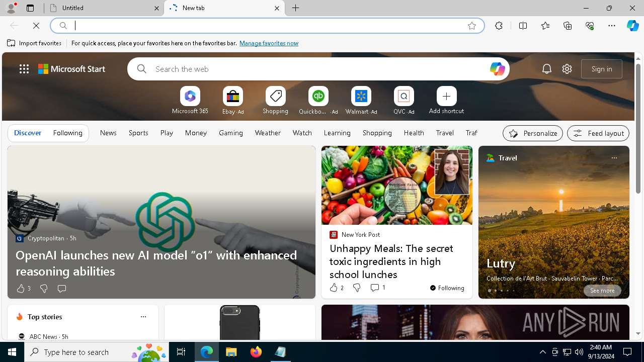Open the tab actions menu icon
The height and width of the screenshot is (362, 644).
30,8
